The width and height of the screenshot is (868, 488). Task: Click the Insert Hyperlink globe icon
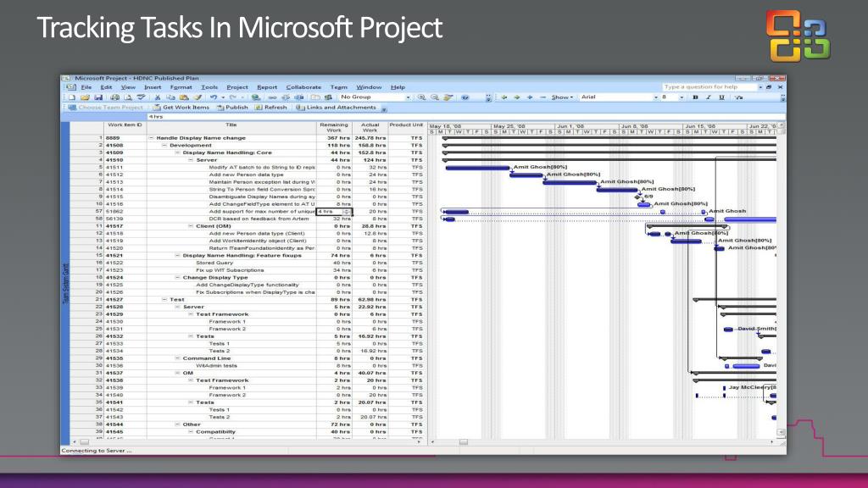click(x=255, y=97)
